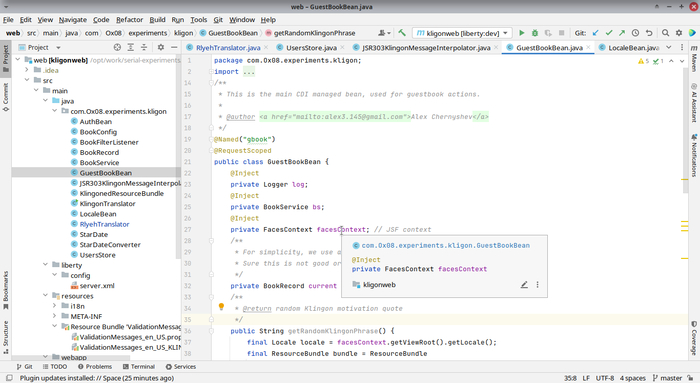Click the Search Everywhere magnifier icon

[x=666, y=33]
